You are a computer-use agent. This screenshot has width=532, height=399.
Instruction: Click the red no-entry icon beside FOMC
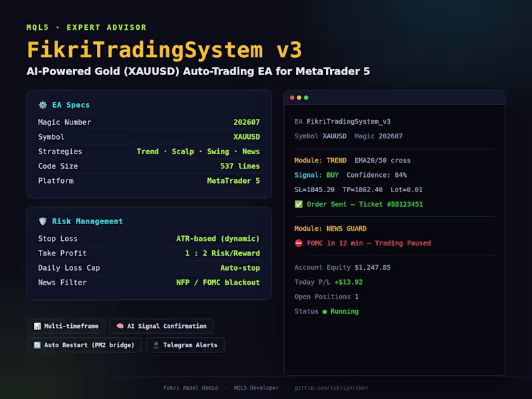[299, 243]
